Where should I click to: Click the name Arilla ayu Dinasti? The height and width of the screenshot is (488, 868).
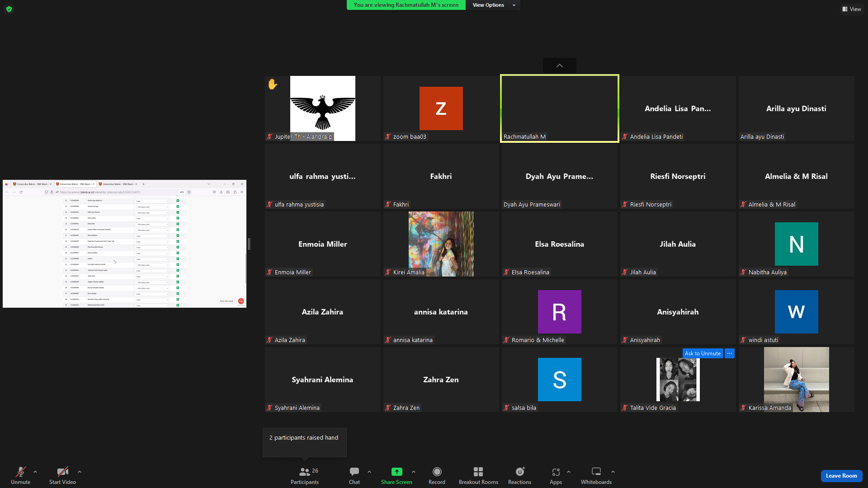click(762, 136)
